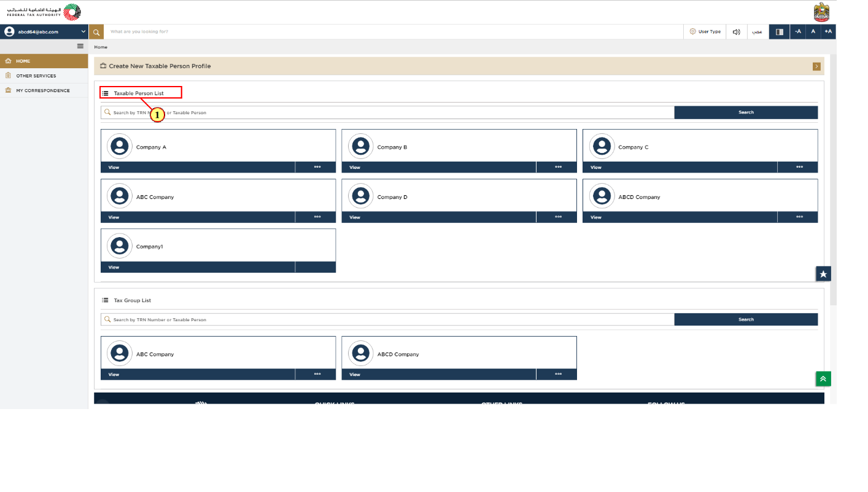The image size is (868, 492).
Task: Click the Company1 name text
Action: coord(149,246)
